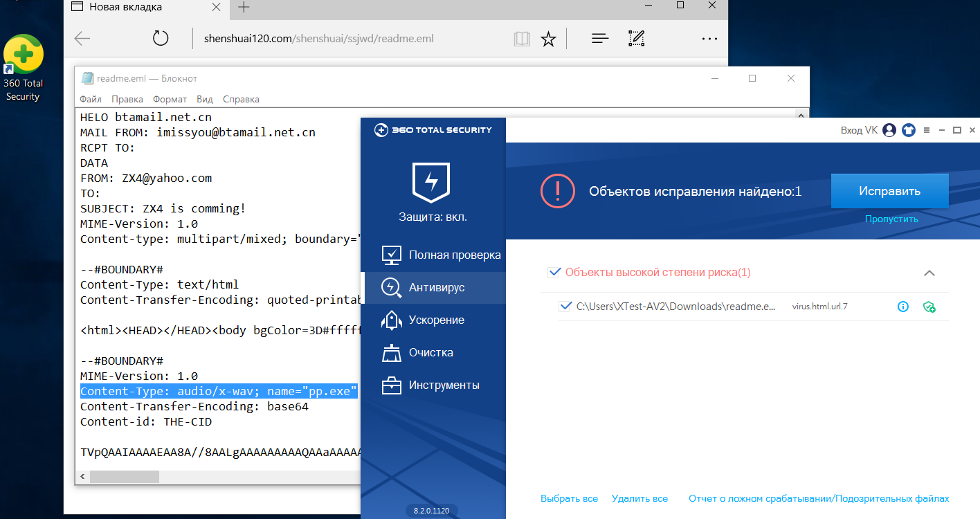Click the 360 Total Security logo
This screenshot has width=980, height=519.
click(433, 129)
